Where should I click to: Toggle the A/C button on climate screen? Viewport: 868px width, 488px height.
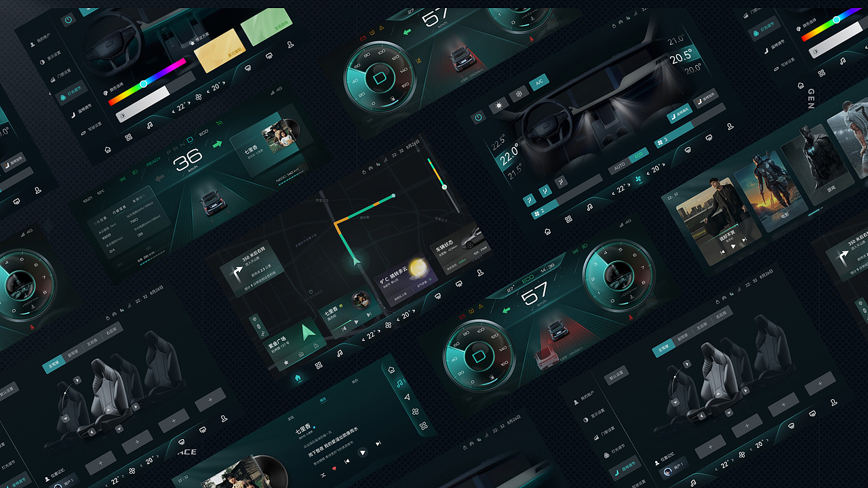[539, 82]
